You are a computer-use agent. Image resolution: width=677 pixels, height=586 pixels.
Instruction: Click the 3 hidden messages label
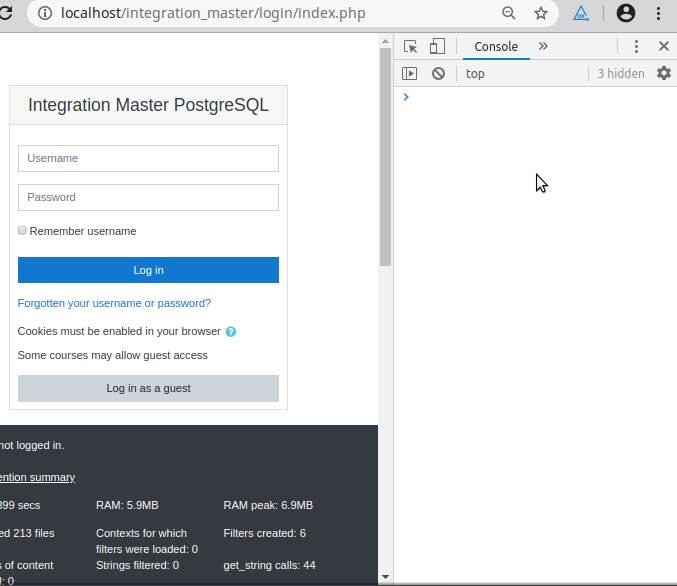click(620, 74)
